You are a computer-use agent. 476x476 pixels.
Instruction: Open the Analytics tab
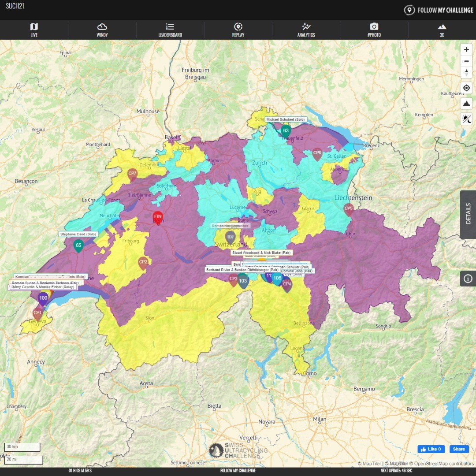306,30
